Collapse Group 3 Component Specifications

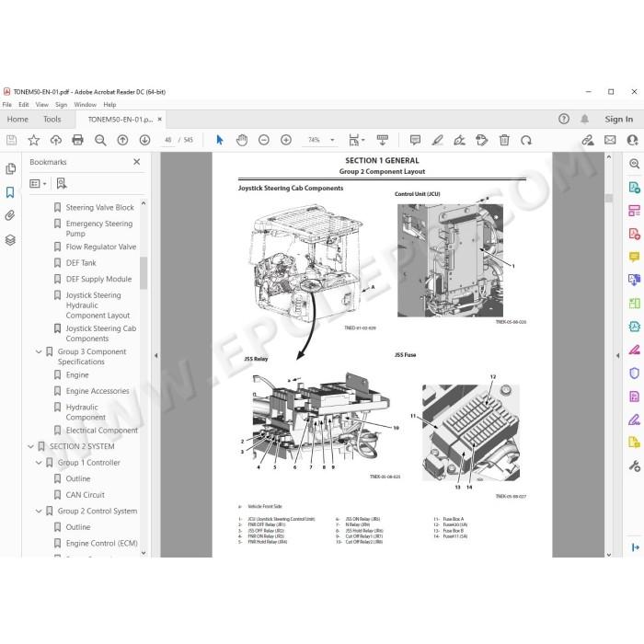[x=39, y=352]
